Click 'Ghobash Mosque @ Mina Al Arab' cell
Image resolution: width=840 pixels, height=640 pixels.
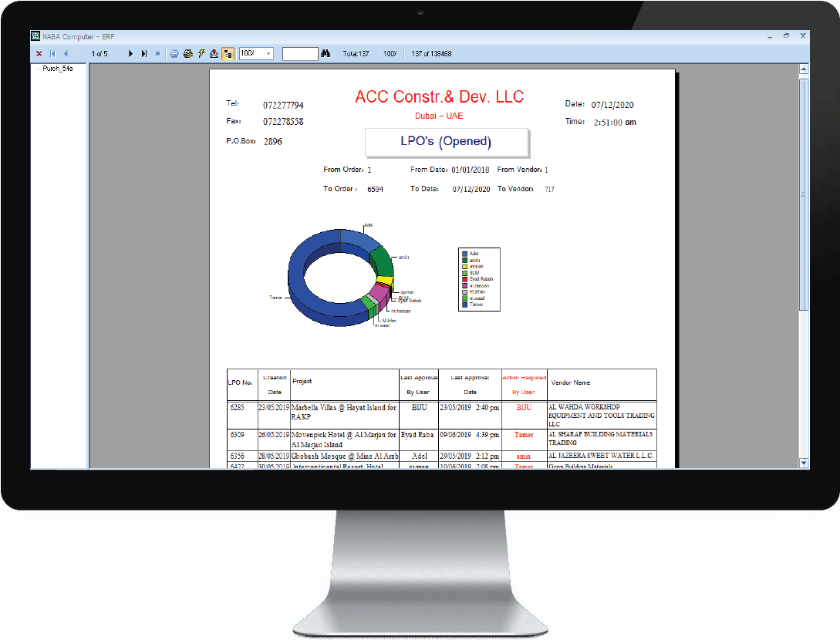(x=345, y=456)
